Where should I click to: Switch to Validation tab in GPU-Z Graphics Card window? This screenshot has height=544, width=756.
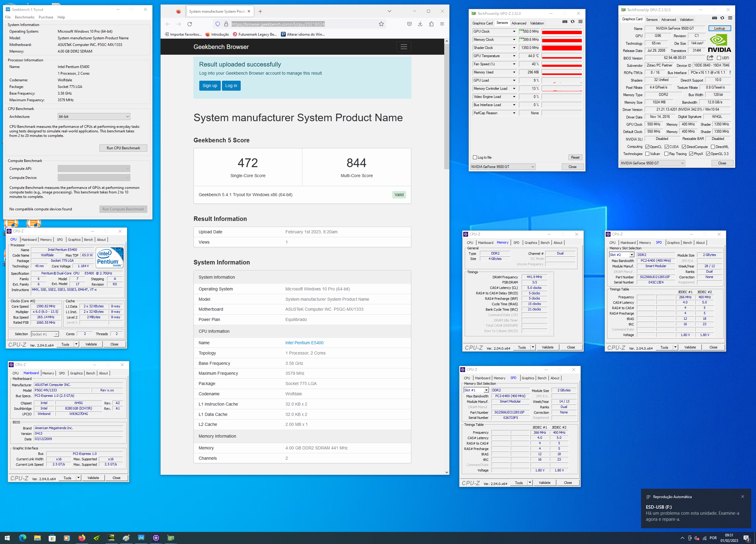(x=687, y=19)
